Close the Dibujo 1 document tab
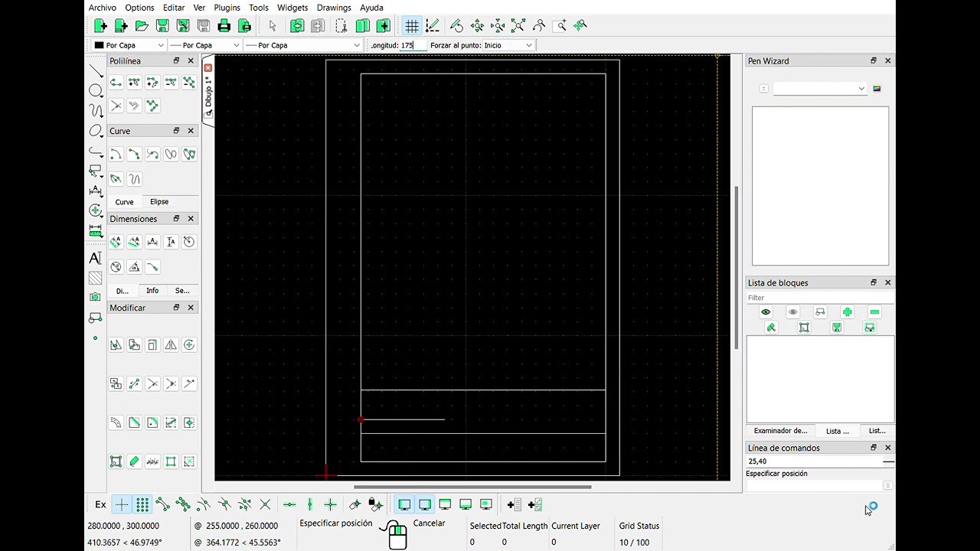Image resolution: width=980 pixels, height=551 pixels. tap(208, 68)
